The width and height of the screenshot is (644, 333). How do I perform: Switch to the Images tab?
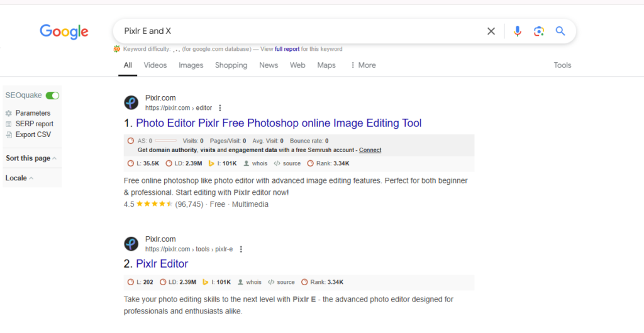pos(191,65)
